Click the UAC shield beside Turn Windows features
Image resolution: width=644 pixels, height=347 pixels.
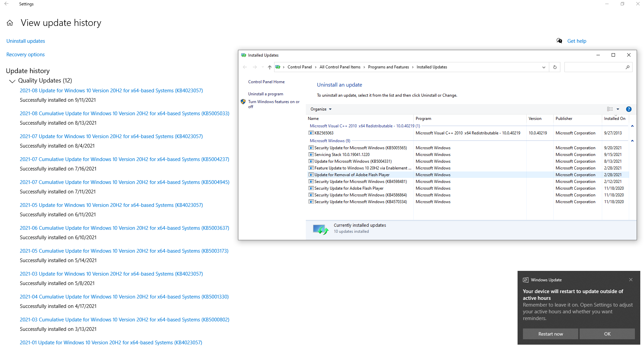point(243,101)
